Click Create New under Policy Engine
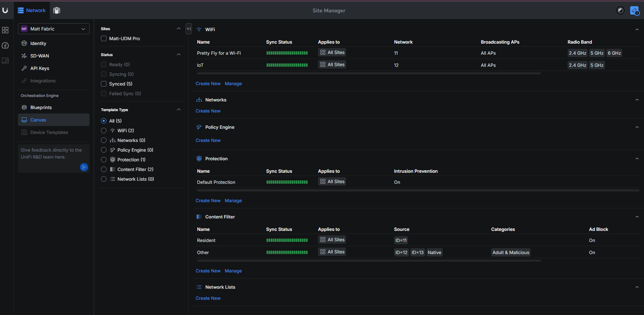Screen dimensions: 644x315 208,140
